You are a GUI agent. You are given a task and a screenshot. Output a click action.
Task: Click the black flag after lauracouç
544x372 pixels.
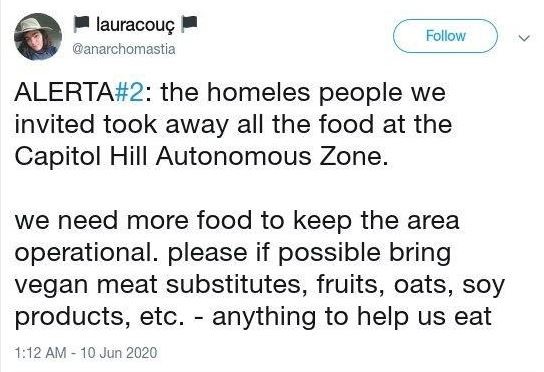tap(190, 24)
